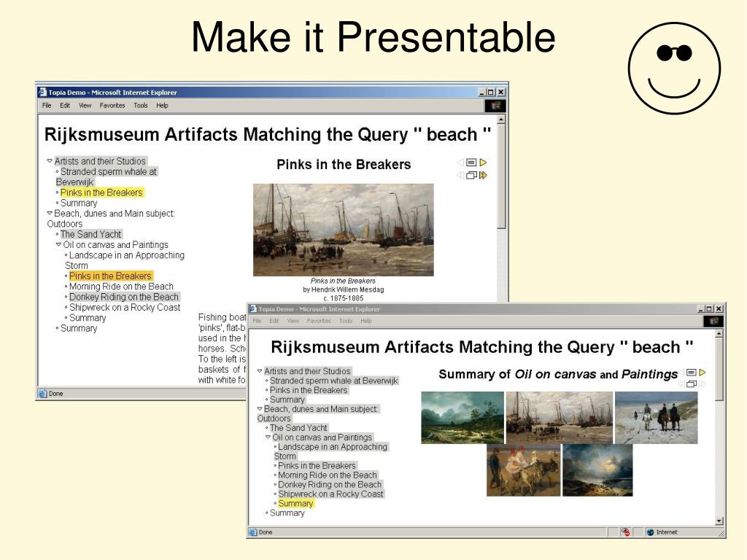Open the Tools menu in front window
This screenshot has width=747, height=560.
(x=346, y=321)
